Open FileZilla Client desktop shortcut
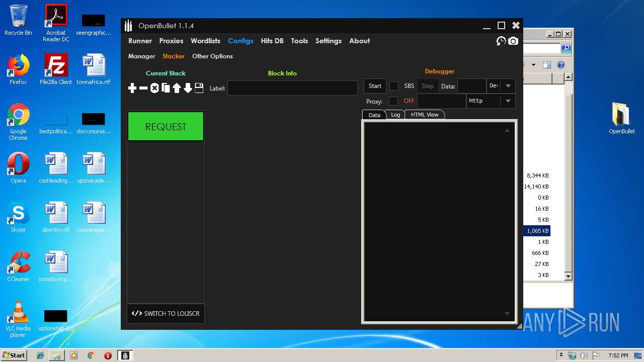 pyautogui.click(x=56, y=69)
